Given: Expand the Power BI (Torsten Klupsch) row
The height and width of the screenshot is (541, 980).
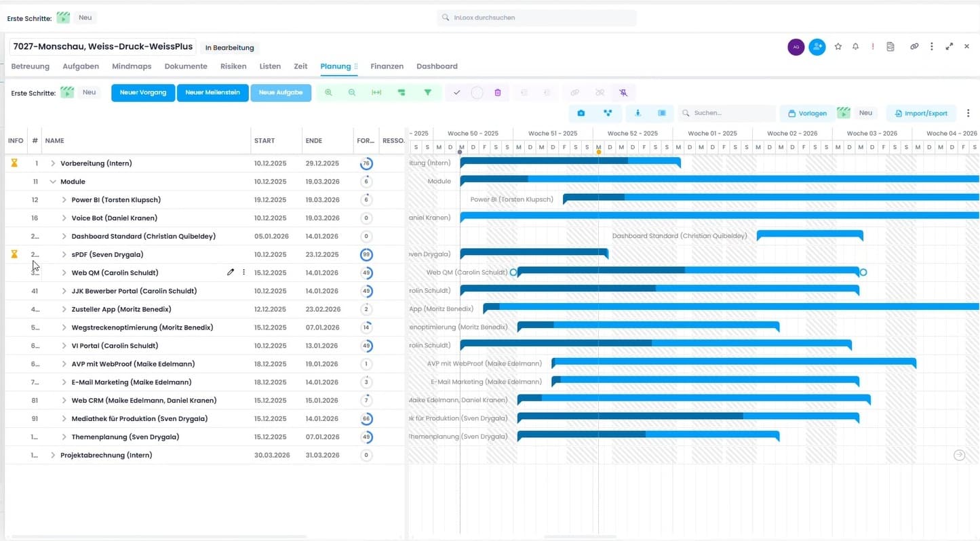Looking at the screenshot, I should coord(64,200).
